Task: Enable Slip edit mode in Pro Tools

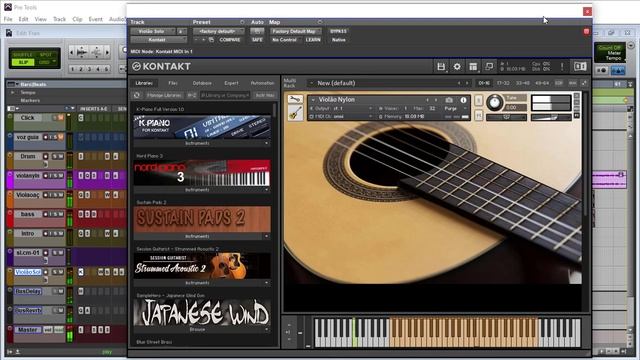Action: click(x=23, y=62)
